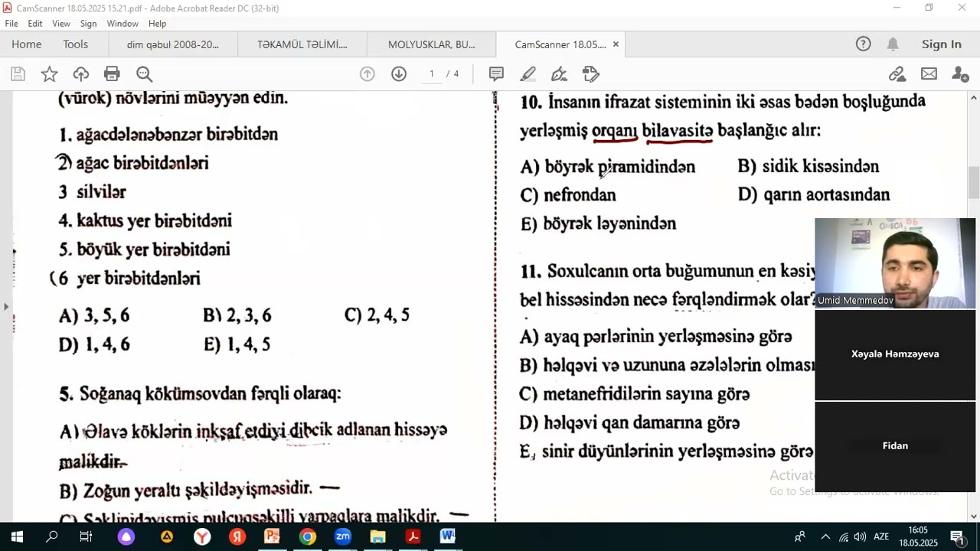Open the View menu

61,24
